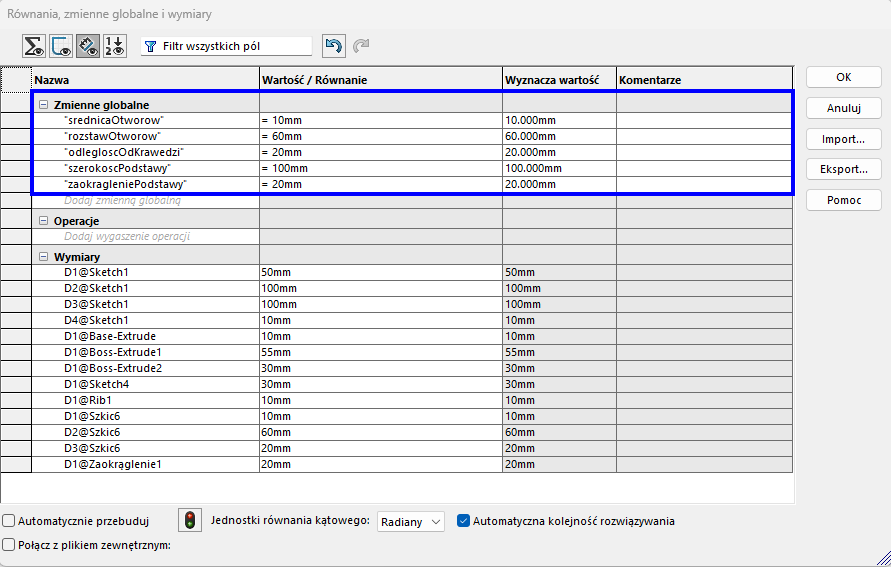Click the Undo arrow icon

click(334, 46)
